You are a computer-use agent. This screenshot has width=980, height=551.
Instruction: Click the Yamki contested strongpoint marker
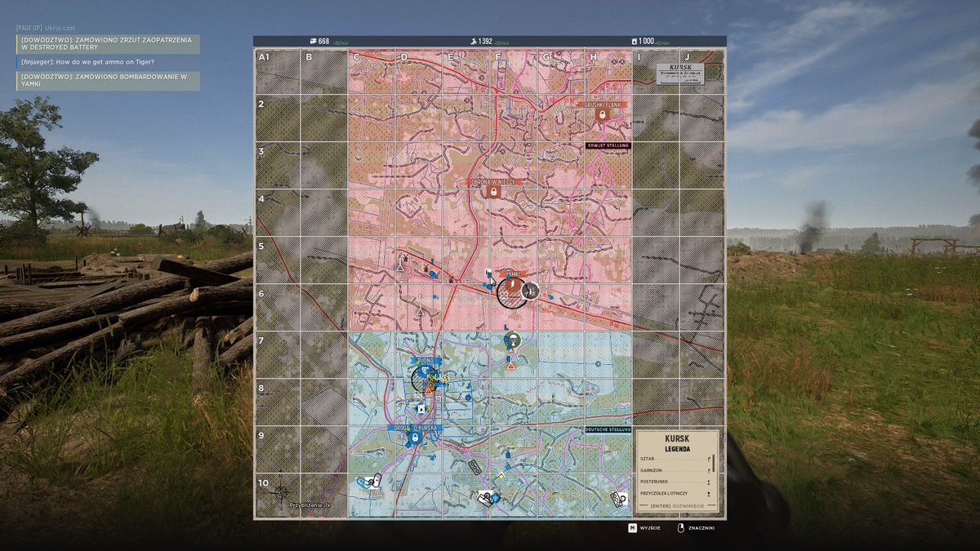[x=512, y=291]
